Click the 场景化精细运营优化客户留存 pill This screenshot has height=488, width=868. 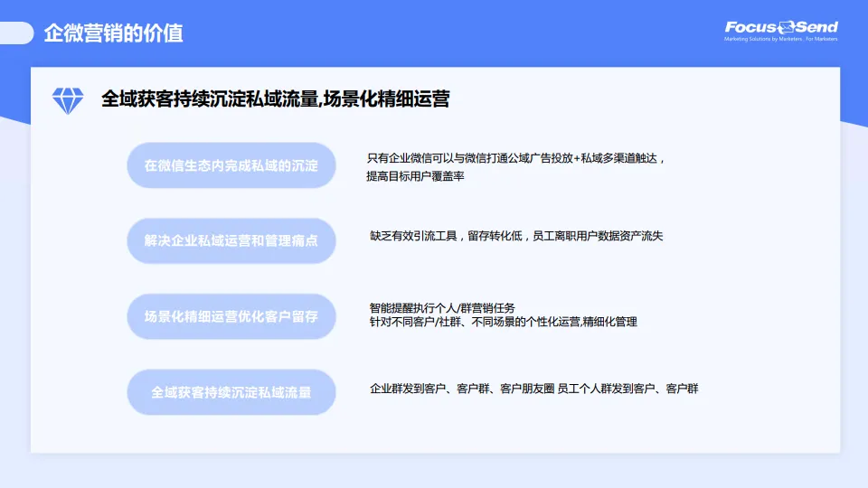[231, 316]
